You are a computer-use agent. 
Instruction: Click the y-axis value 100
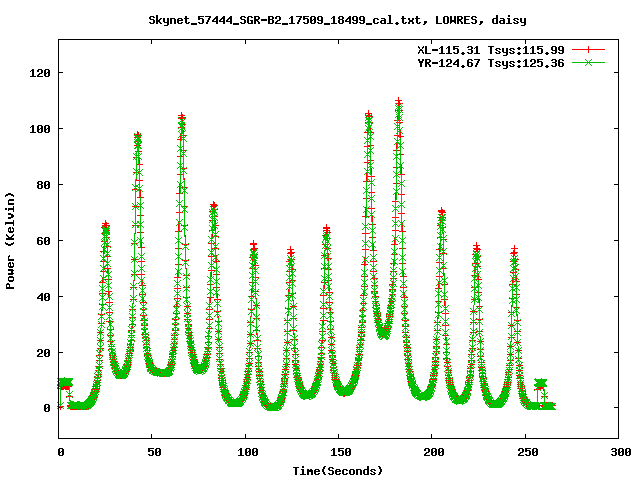pos(40,129)
